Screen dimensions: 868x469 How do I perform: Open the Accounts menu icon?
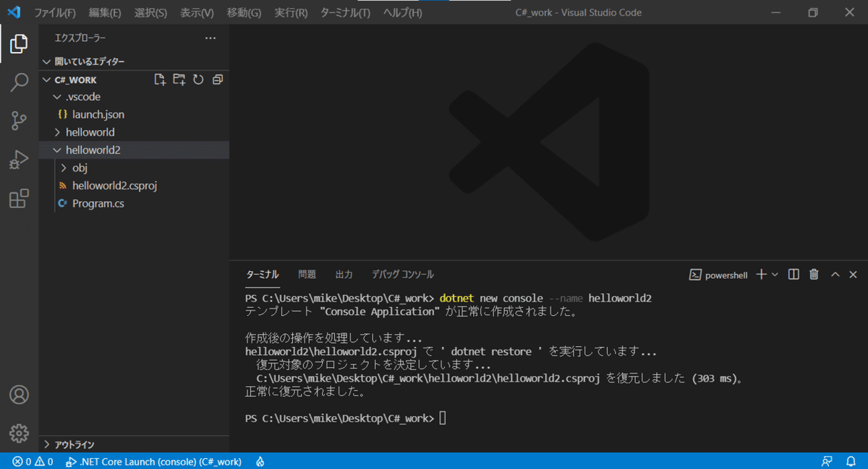[x=19, y=395]
